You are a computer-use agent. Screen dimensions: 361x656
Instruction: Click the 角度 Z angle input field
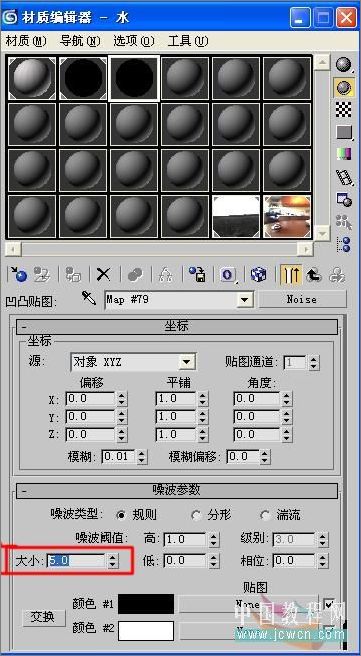pyautogui.click(x=257, y=435)
